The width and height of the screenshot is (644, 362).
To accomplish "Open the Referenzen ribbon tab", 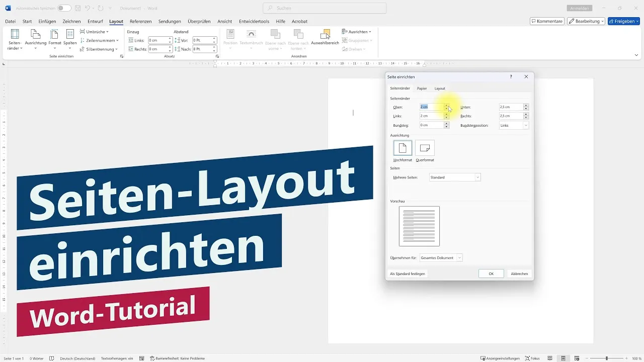I will 140,21.
